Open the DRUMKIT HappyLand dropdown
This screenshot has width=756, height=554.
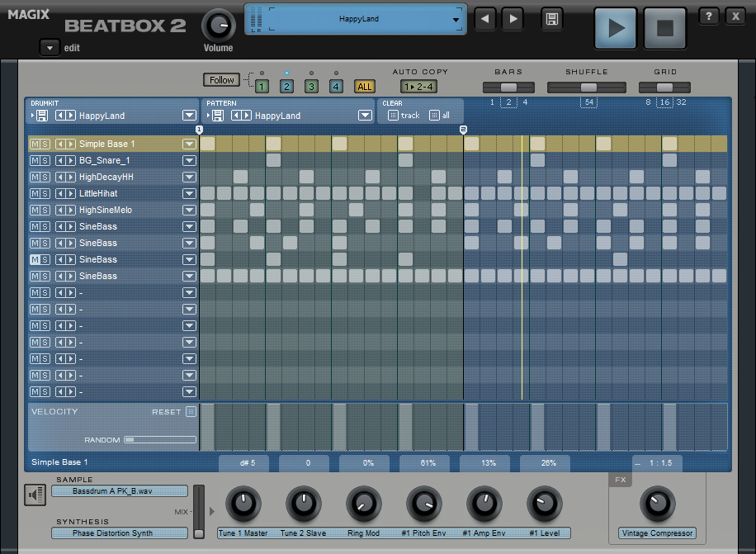[189, 116]
